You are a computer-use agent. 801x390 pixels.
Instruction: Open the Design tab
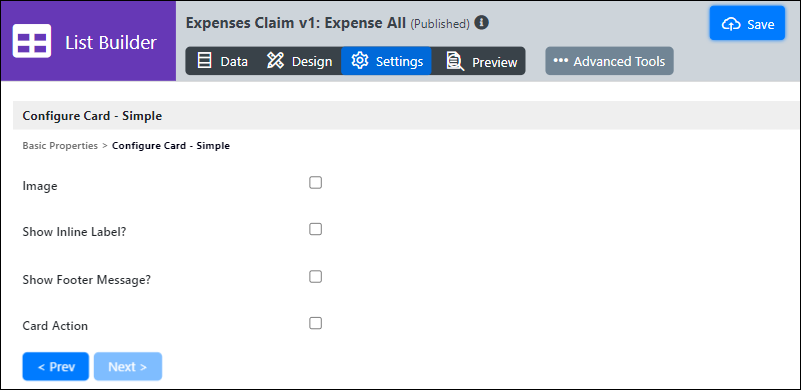(299, 61)
